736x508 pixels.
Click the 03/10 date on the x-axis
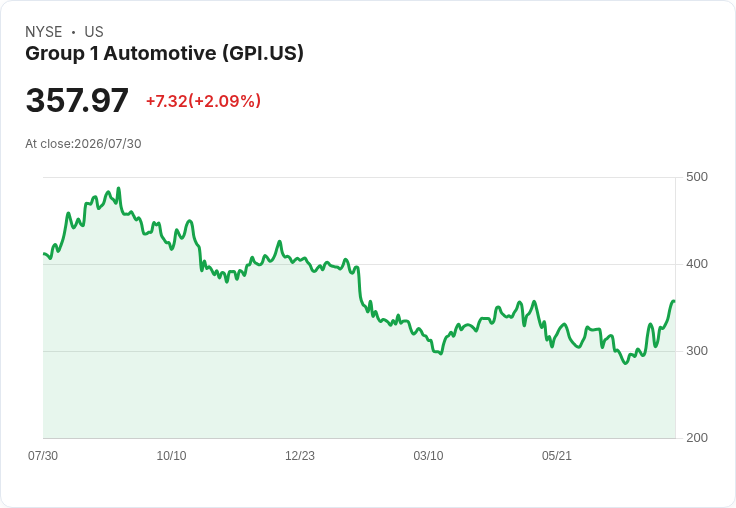(428, 455)
